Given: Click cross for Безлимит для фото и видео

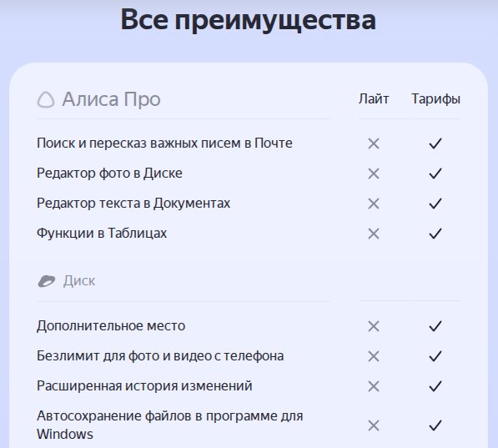Looking at the screenshot, I should point(374,356).
